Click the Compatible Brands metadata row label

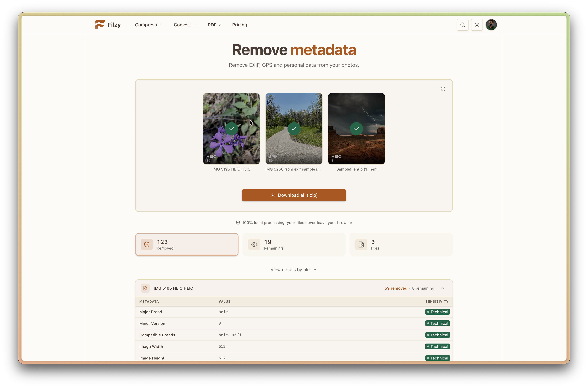[157, 335]
